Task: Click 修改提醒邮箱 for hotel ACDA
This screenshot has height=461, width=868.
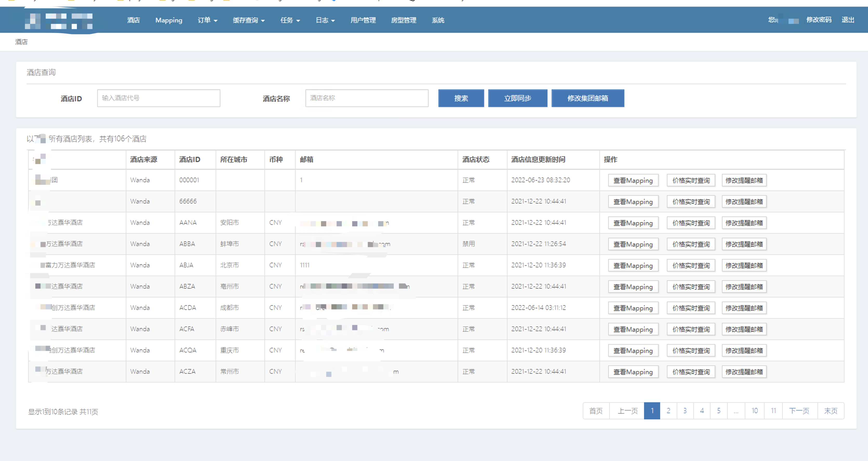Action: (744, 308)
